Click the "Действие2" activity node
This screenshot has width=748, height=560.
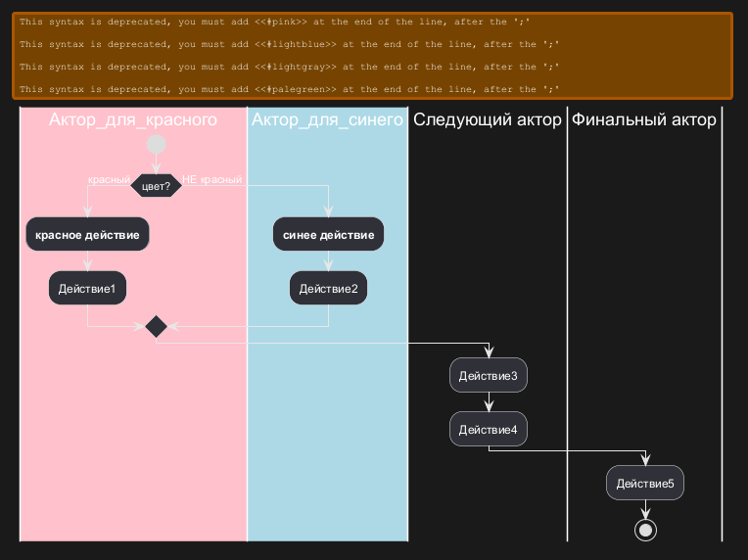pyautogui.click(x=328, y=288)
